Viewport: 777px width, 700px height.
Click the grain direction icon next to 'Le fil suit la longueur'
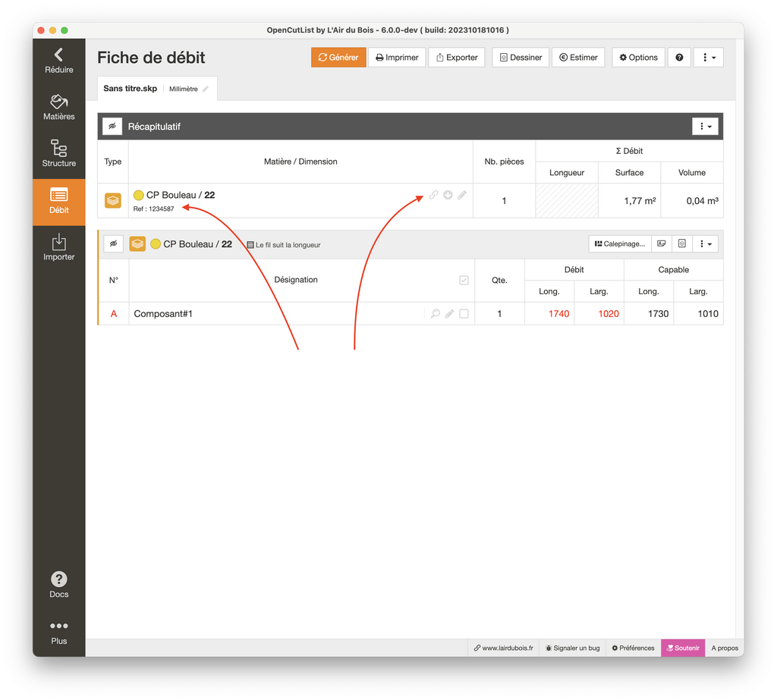(x=250, y=245)
